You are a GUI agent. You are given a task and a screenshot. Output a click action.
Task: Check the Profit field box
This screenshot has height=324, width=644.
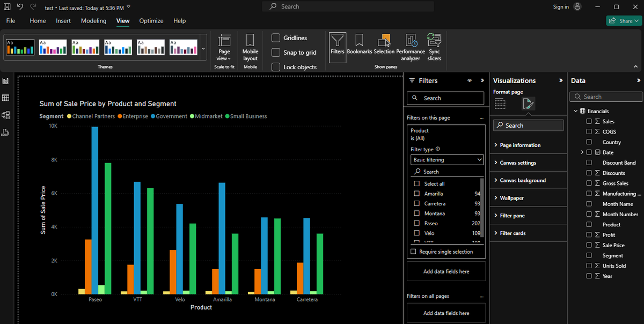coord(589,234)
